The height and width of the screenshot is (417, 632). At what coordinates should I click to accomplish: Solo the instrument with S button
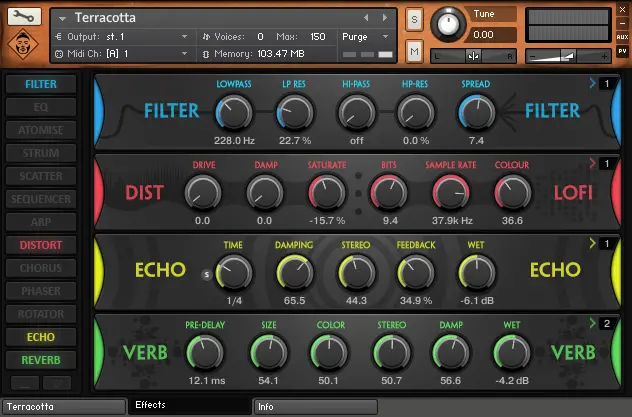coord(414,19)
